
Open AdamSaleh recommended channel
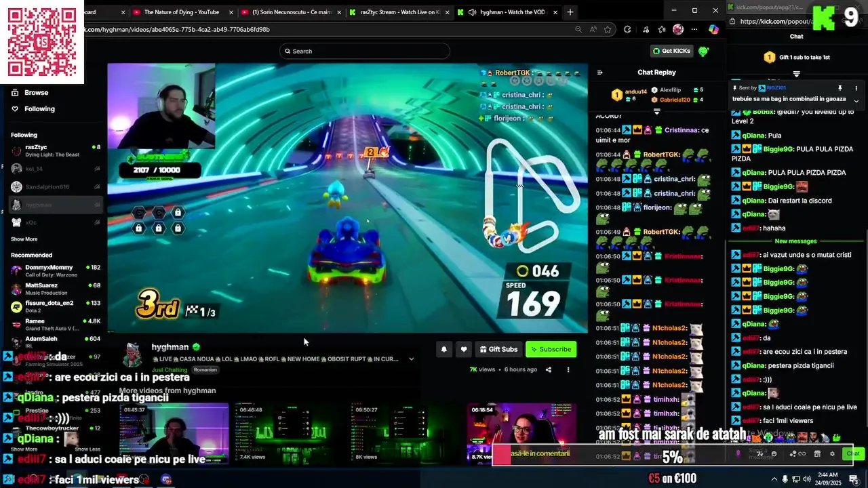click(x=56, y=342)
